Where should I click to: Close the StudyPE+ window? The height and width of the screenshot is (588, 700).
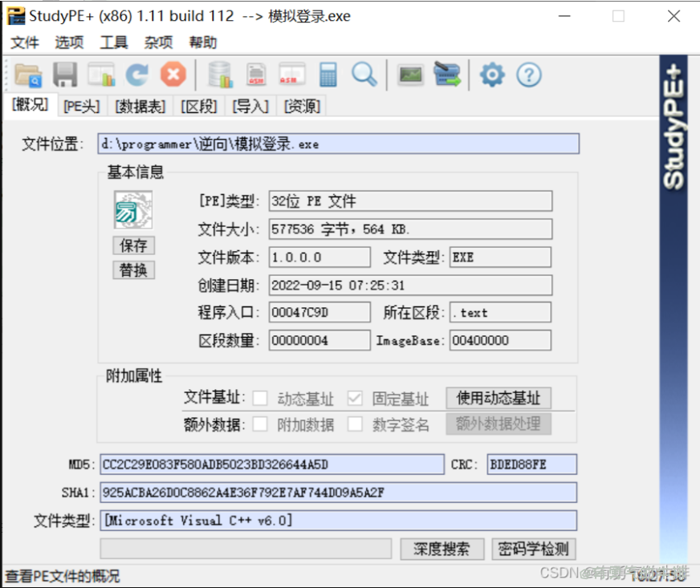[674, 16]
